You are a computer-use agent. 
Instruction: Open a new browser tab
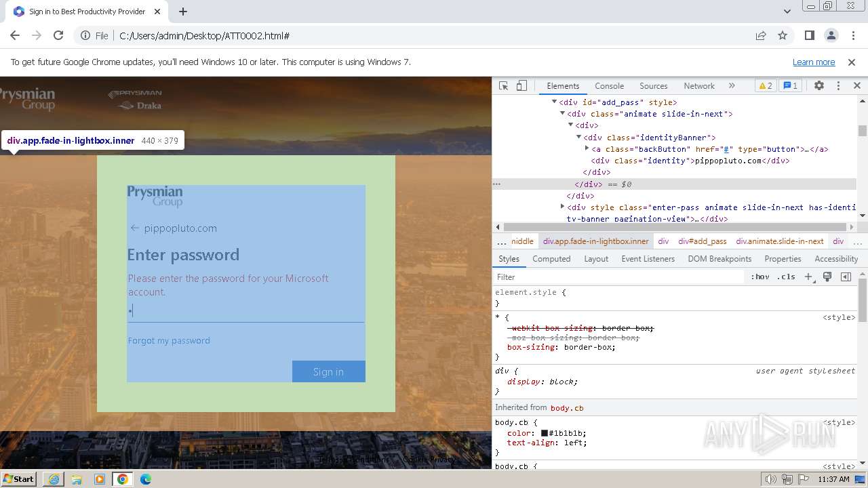coord(183,12)
